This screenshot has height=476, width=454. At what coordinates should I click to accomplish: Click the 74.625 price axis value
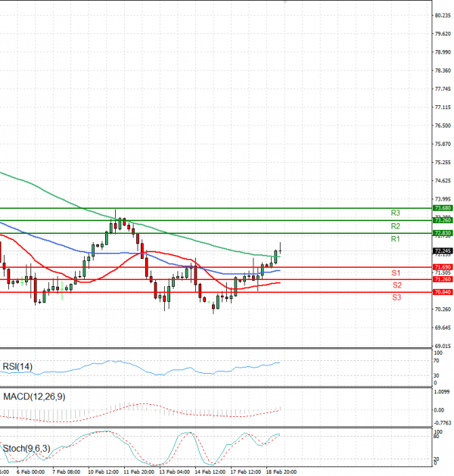coord(443,181)
